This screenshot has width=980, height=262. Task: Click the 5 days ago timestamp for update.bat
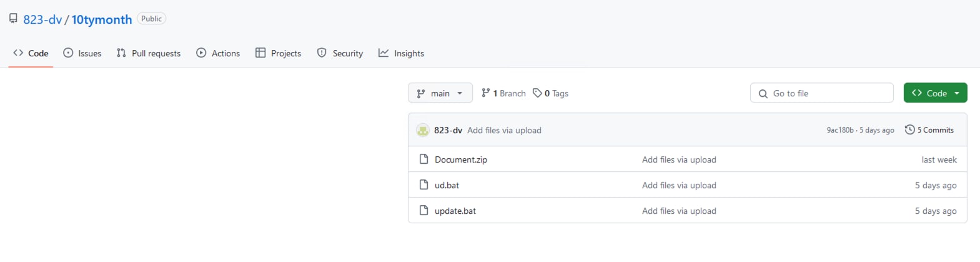point(936,211)
